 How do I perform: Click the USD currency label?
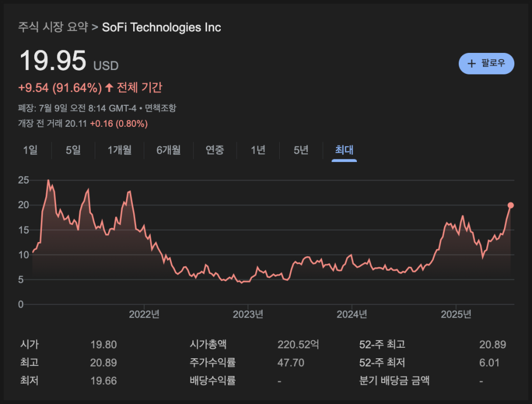coord(106,66)
